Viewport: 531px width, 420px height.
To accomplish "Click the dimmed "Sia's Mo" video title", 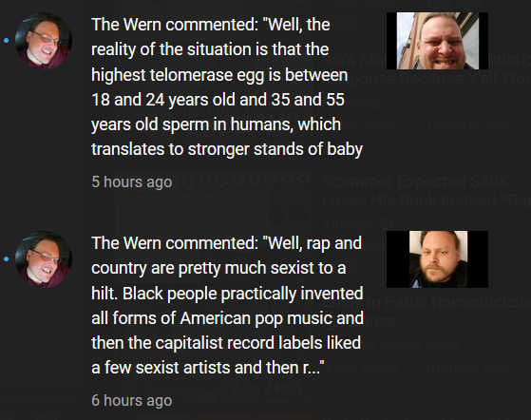I will 354,60.
